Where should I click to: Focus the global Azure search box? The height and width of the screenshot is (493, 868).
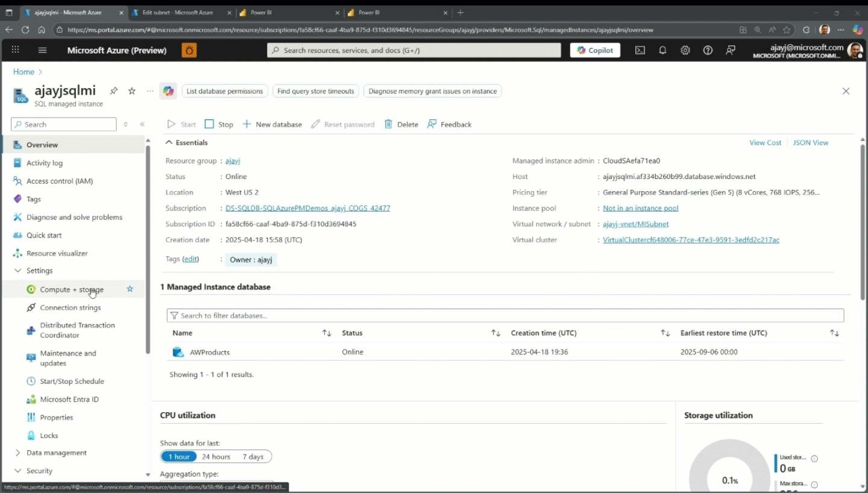(x=414, y=50)
